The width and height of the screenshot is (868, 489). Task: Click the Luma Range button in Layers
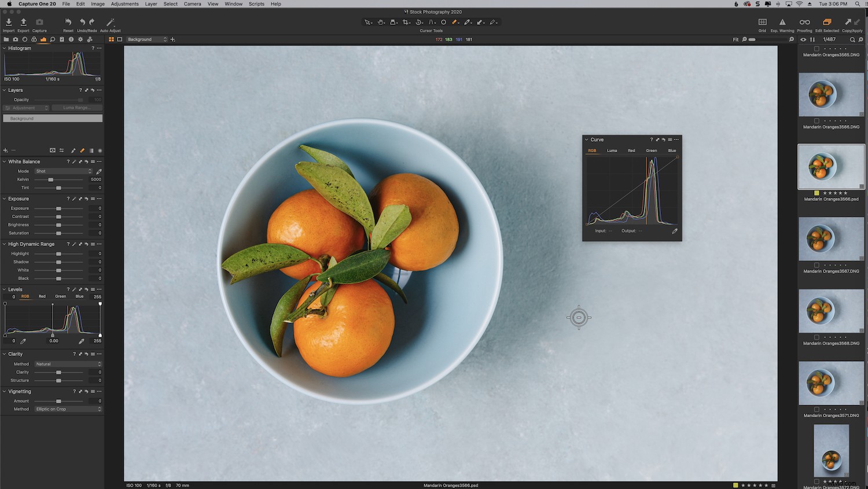77,108
